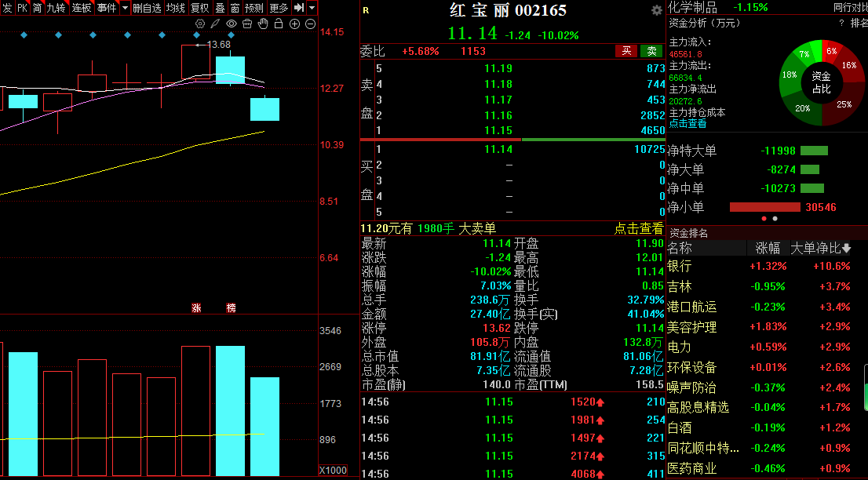Click the green 卖 sell button
The image size is (868, 480).
tap(651, 51)
